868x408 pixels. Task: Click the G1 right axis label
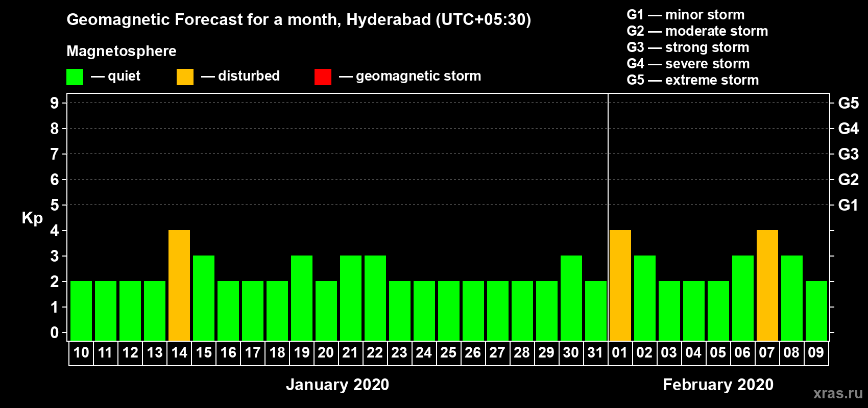pos(849,205)
